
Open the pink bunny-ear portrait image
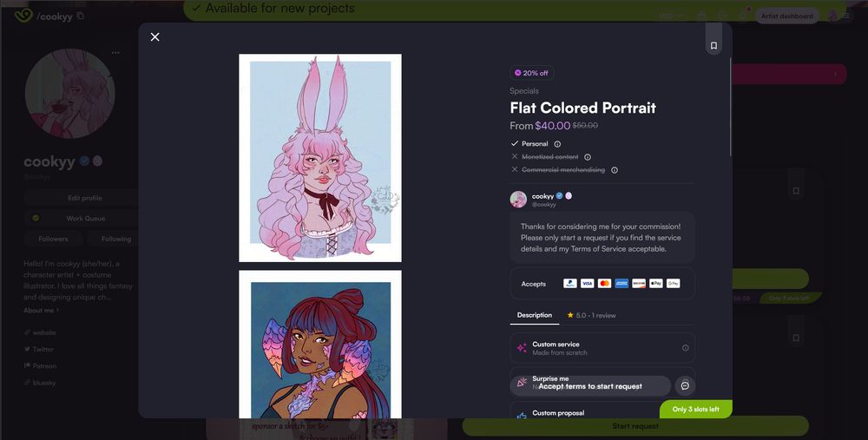[x=320, y=158]
